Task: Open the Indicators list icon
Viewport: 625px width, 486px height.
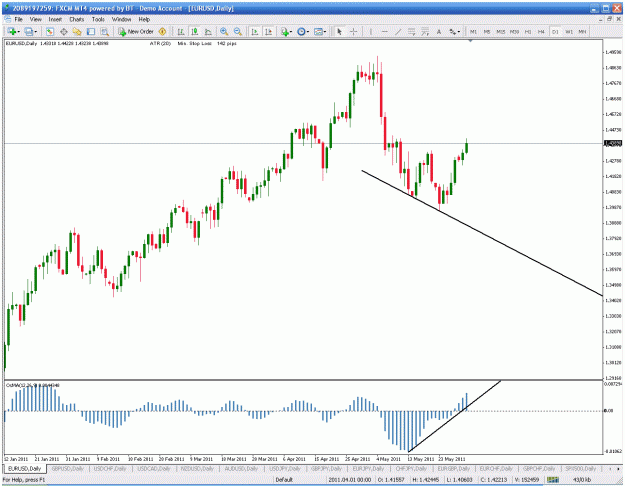Action: pos(285,31)
